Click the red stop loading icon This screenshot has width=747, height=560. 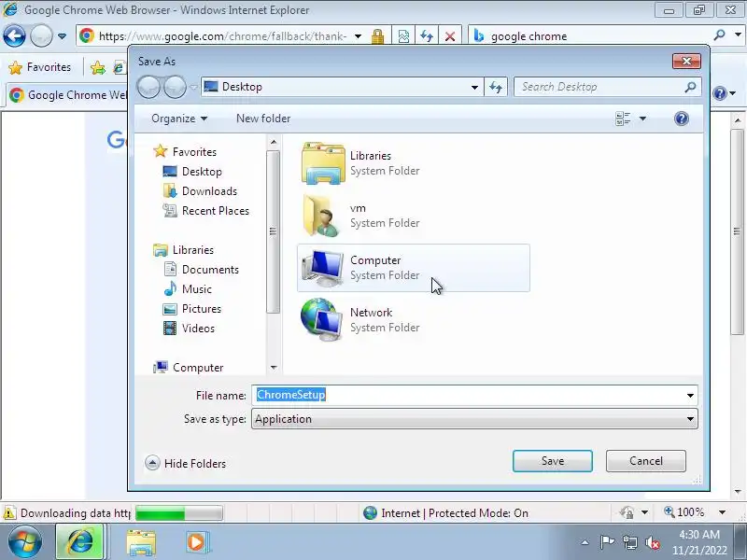pos(449,36)
